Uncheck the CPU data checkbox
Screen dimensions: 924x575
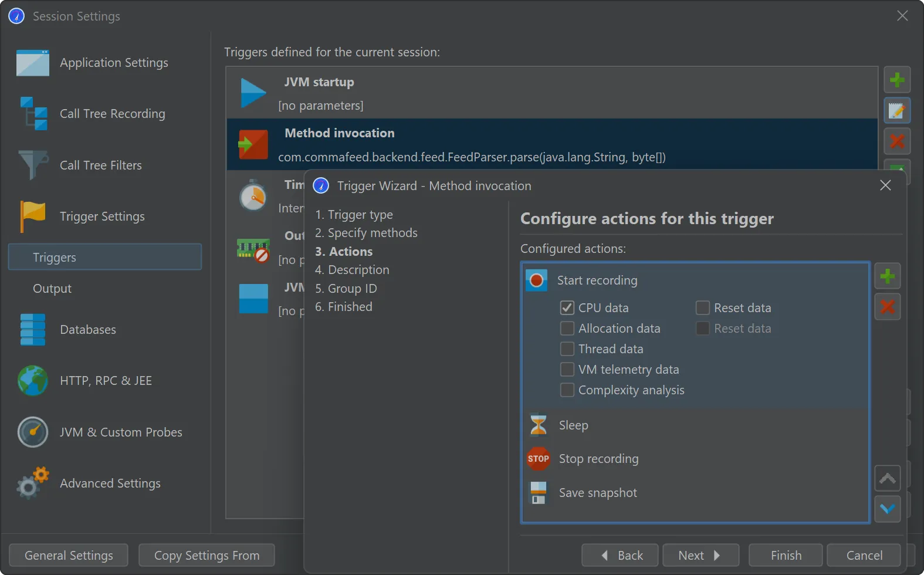click(567, 308)
